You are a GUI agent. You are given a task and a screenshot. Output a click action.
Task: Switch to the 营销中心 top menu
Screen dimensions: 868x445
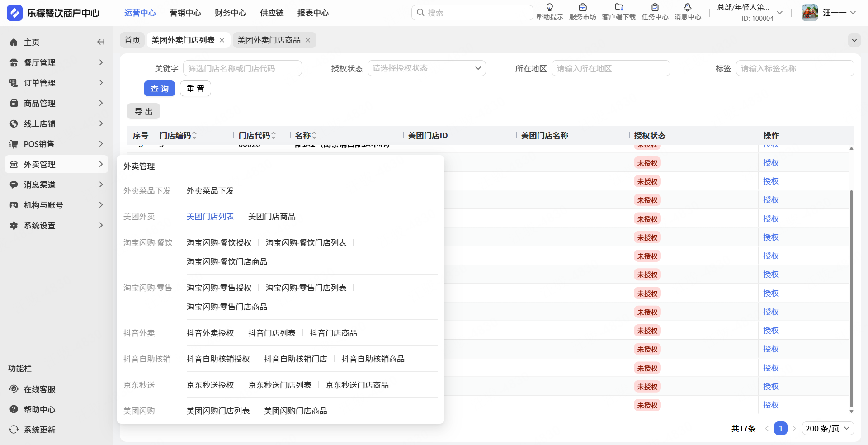pos(185,13)
